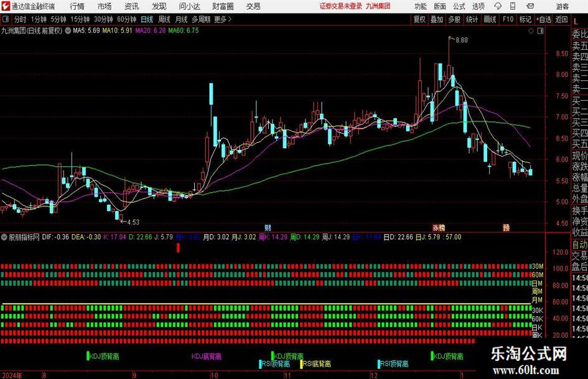Open the 发现 menu
The width and height of the screenshot is (588, 379).
tap(159, 6)
